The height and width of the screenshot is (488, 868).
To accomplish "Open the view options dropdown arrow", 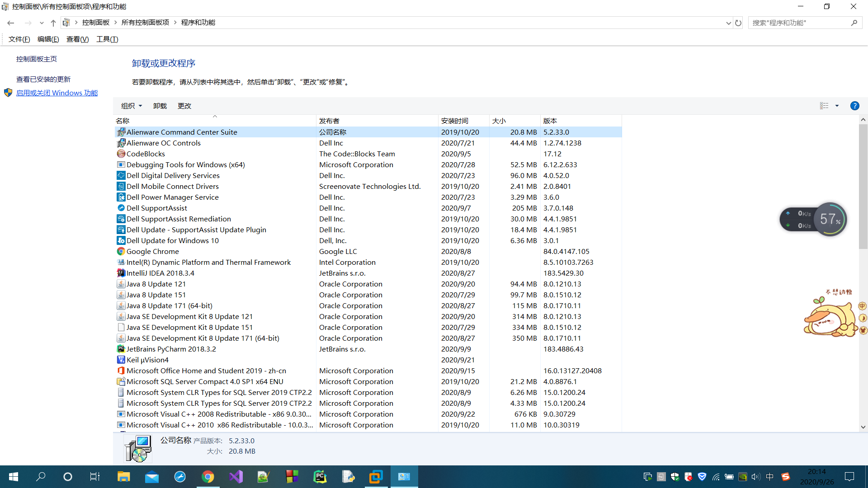I will [x=837, y=106].
